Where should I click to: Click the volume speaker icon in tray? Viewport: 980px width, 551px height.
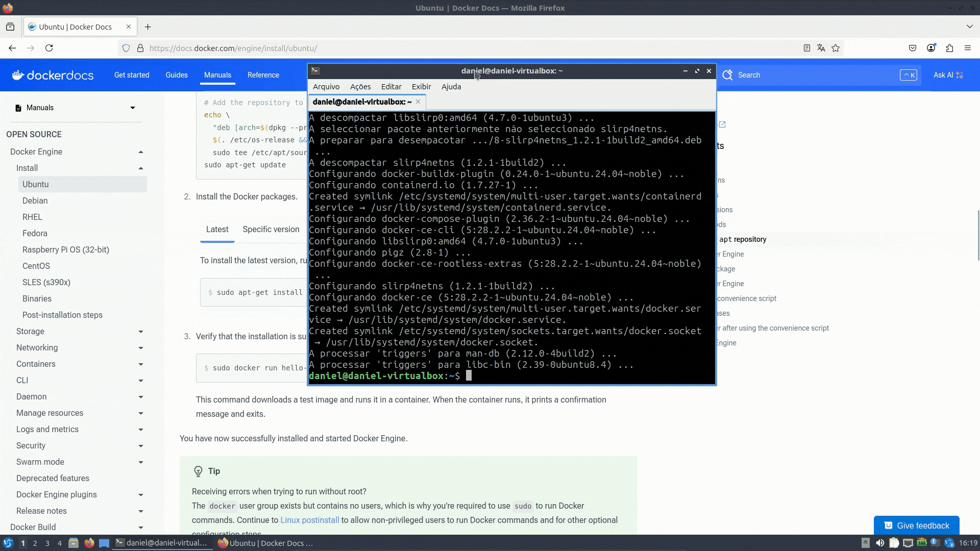tap(880, 543)
